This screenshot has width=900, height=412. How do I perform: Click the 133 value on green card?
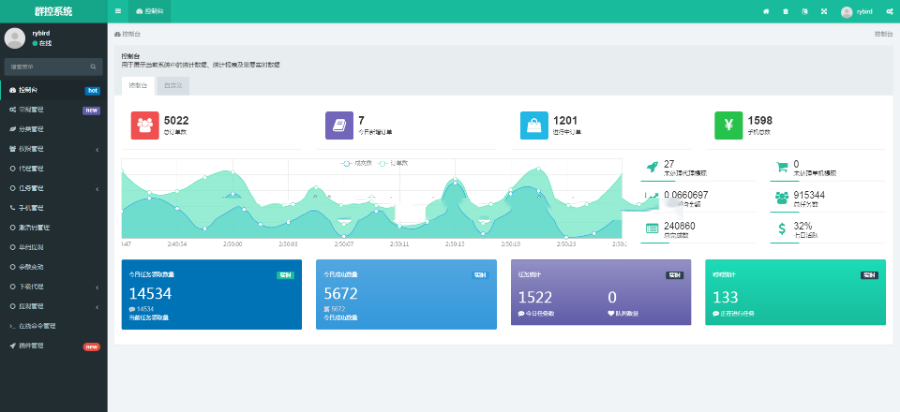pos(726,297)
